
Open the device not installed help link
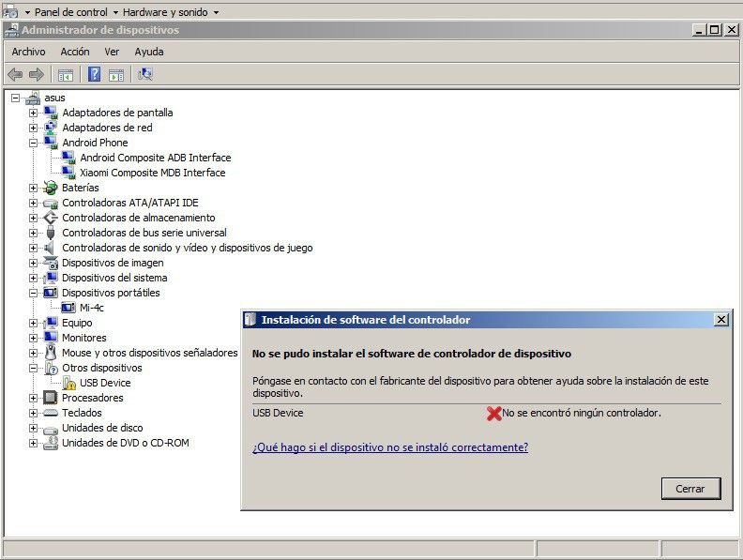click(390, 447)
